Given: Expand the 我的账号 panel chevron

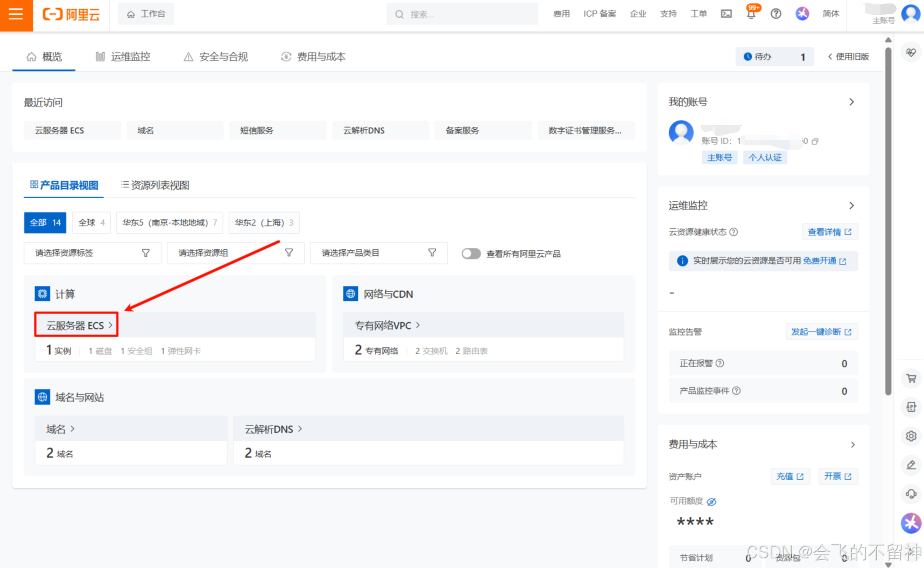Looking at the screenshot, I should point(851,102).
